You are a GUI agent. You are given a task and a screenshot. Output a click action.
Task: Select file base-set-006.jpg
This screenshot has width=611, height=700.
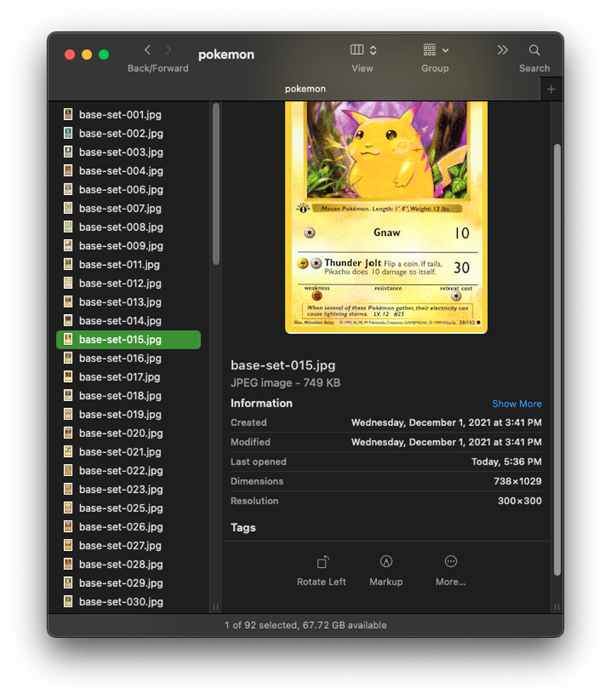128,190
